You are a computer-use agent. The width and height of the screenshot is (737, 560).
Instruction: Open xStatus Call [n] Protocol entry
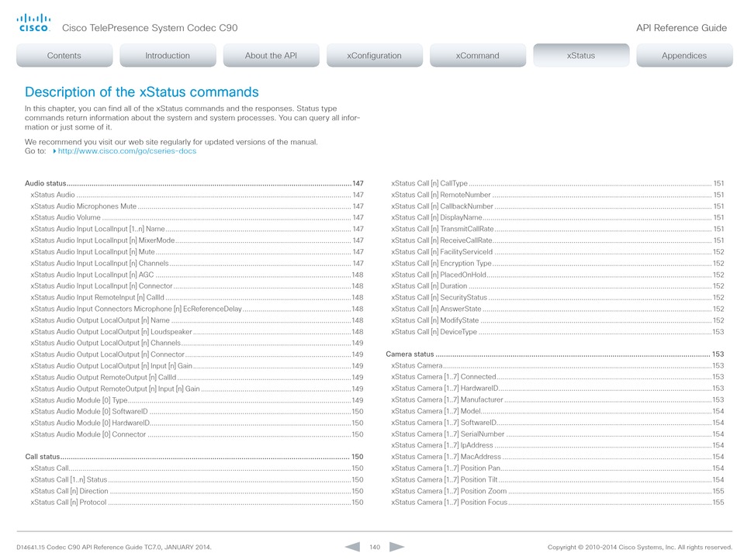tap(197, 502)
